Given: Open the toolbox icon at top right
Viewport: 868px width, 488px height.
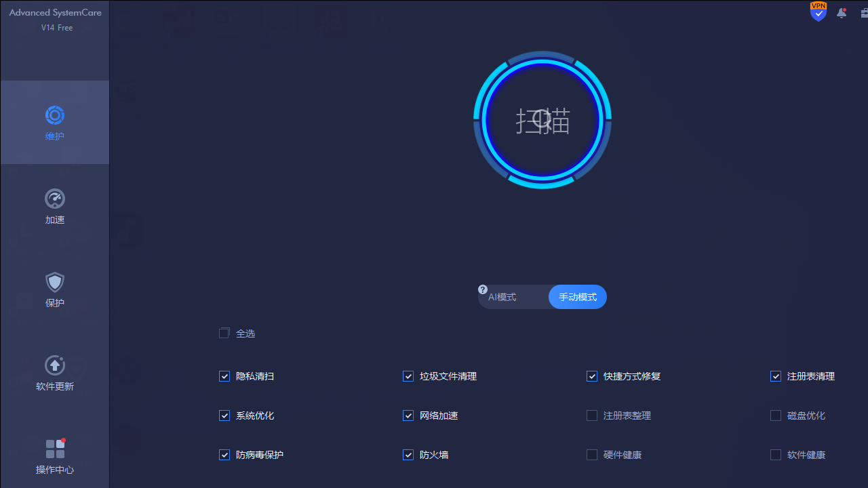Looking at the screenshot, I should (x=864, y=13).
